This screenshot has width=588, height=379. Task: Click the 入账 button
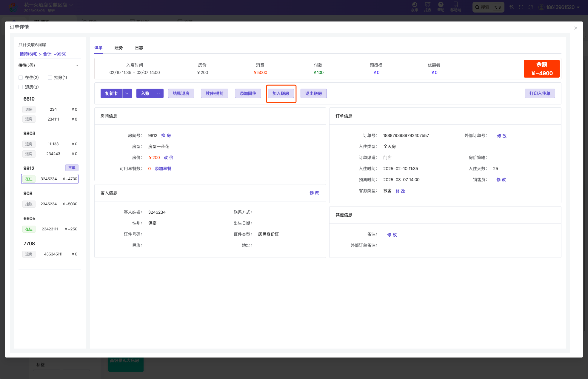tap(145, 93)
